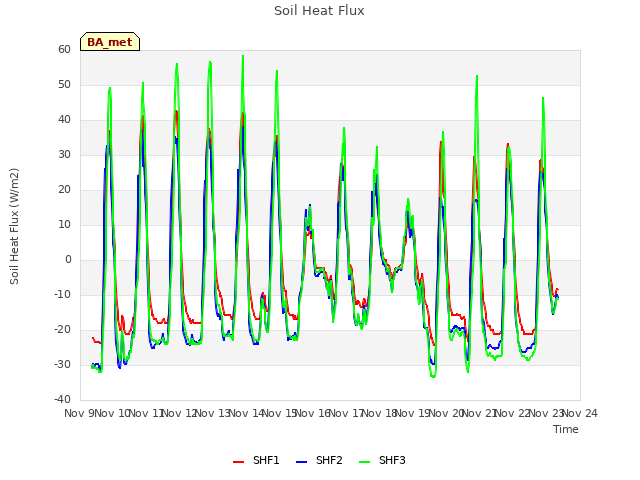Click the y-axis title Soil Heat Flux (W/m2)
This screenshot has width=640, height=480.
pyautogui.click(x=14, y=226)
